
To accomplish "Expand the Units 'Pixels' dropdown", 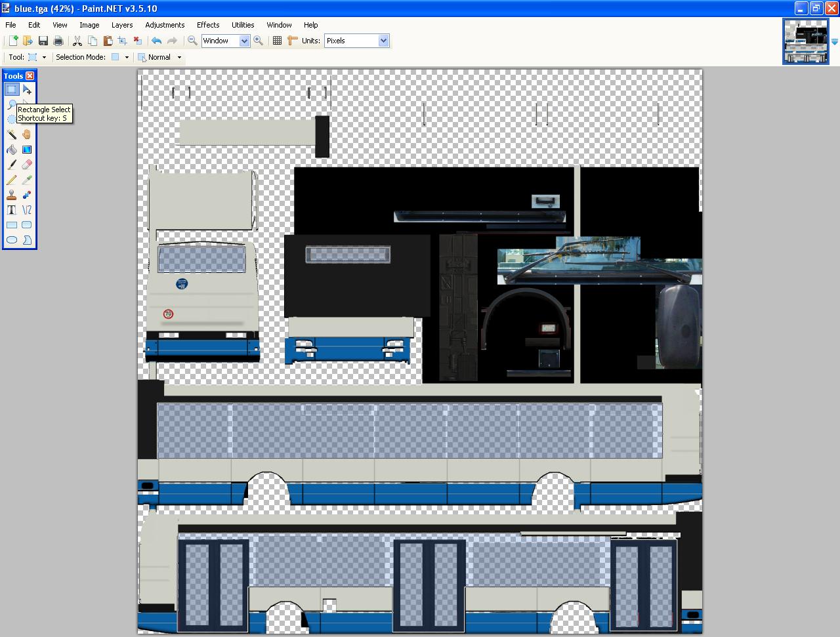I will click(x=383, y=41).
